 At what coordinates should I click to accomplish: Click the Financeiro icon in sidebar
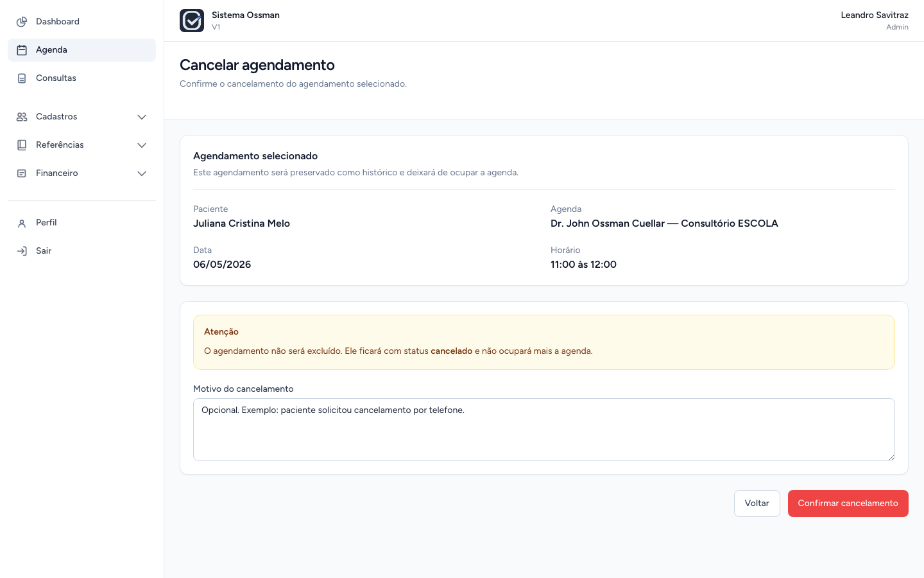click(x=22, y=173)
